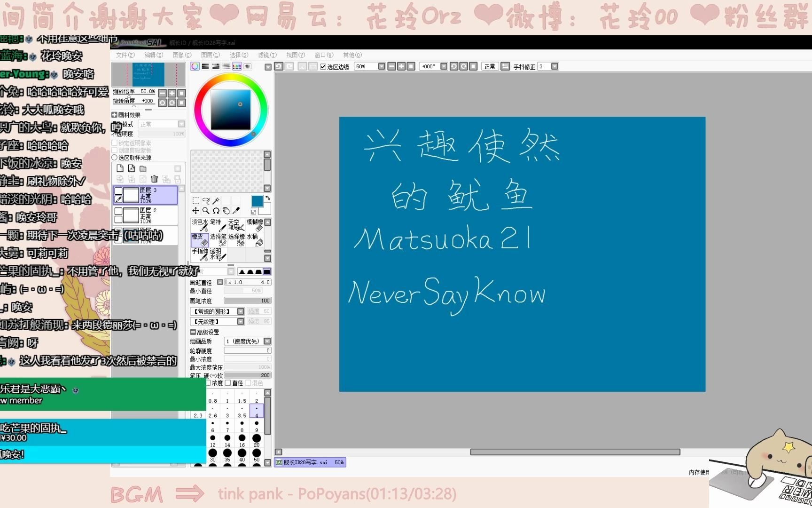Open the 画笔直径 multiplier dropdown
This screenshot has width=812, height=508.
[x=220, y=282]
